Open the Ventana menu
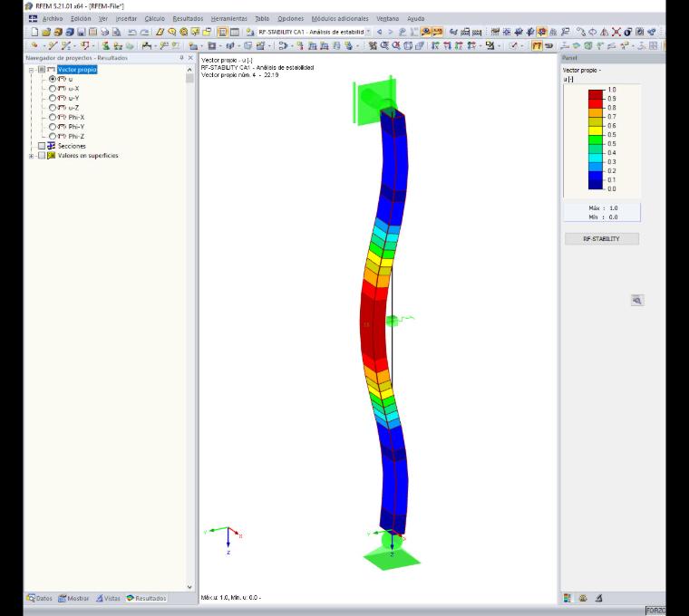This screenshot has width=689, height=616. pyautogui.click(x=388, y=18)
